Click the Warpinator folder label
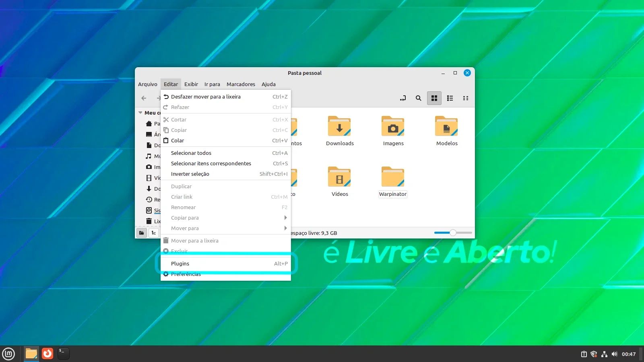 pos(393,194)
